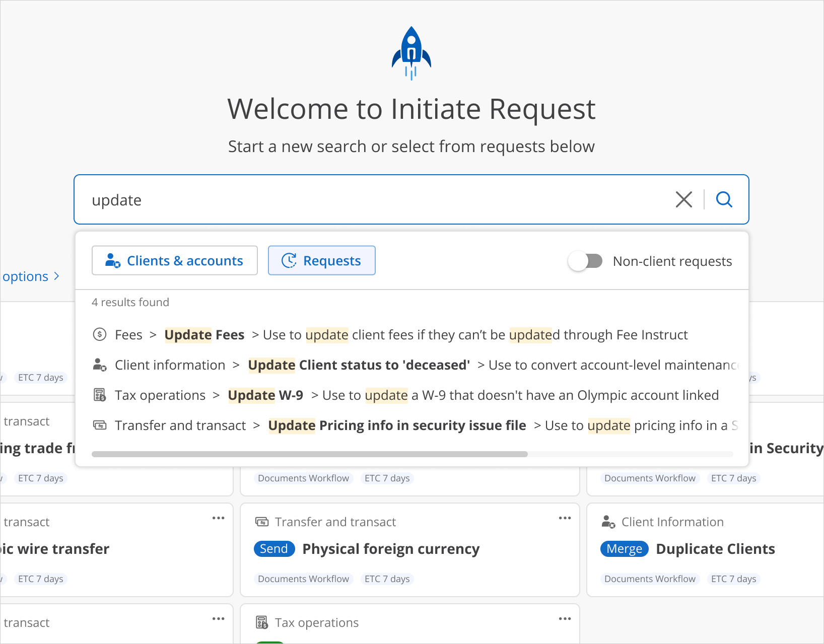Switch to Clients & accounts tab
The width and height of the screenshot is (824, 644).
(175, 260)
